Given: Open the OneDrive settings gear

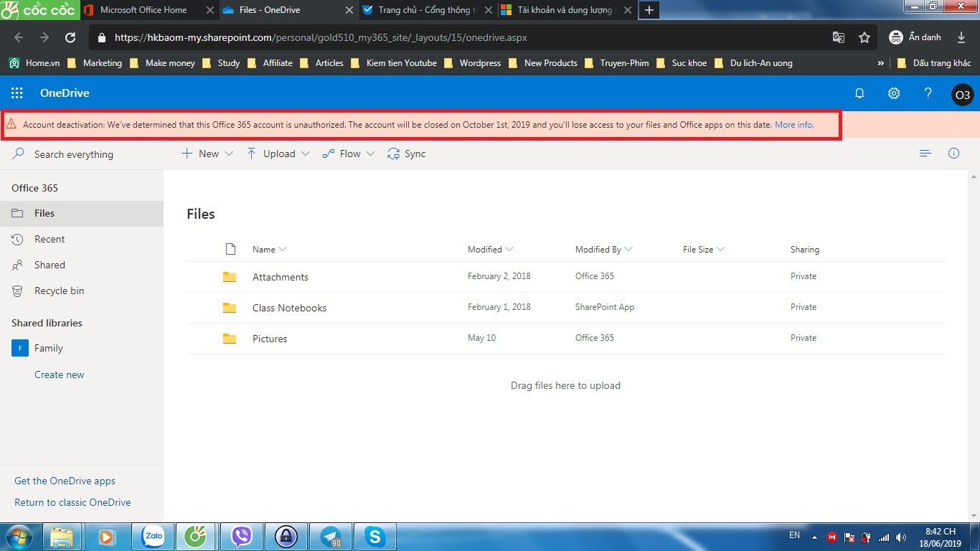Looking at the screenshot, I should pos(894,93).
